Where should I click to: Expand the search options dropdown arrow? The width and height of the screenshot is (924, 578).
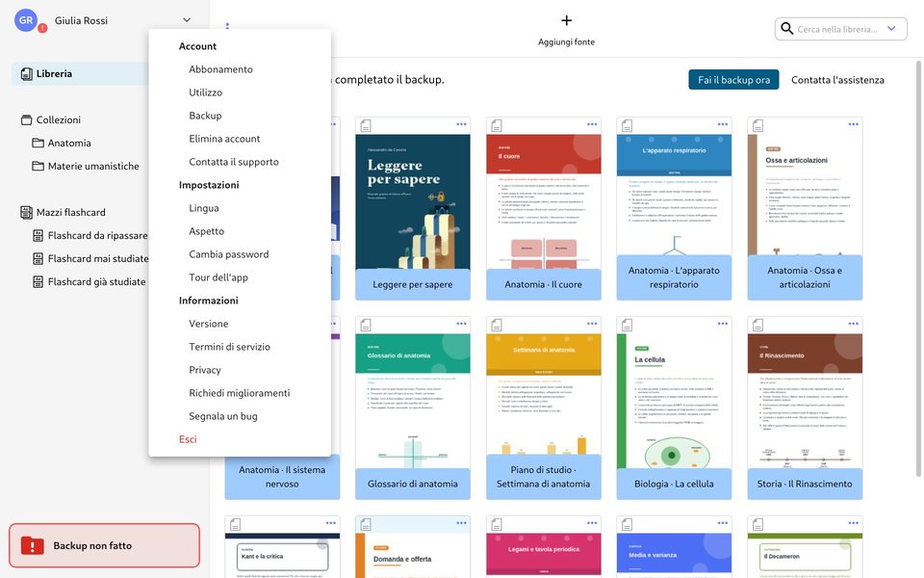click(891, 28)
